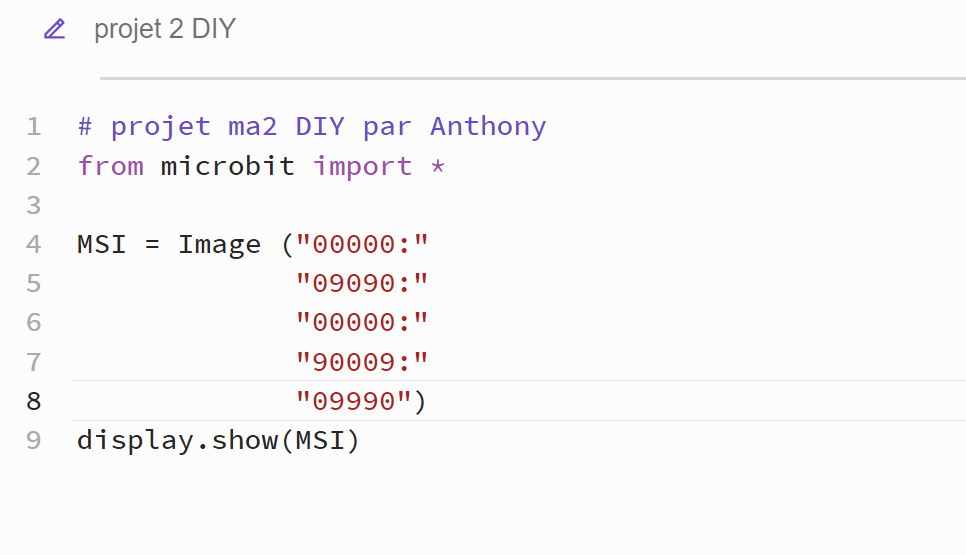Place cursor in the comment mentioning Anthony
The image size is (966, 555).
312,127
